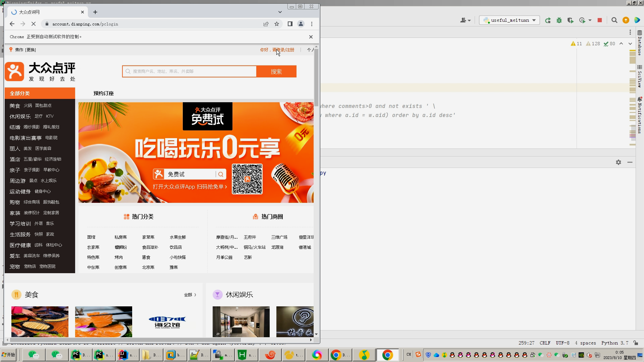Focus the merchant search input field
Viewport: 644px width, 362px height.
(x=190, y=71)
